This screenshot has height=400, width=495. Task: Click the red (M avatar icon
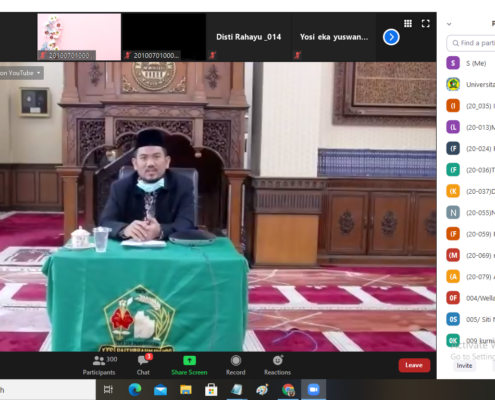point(453,255)
